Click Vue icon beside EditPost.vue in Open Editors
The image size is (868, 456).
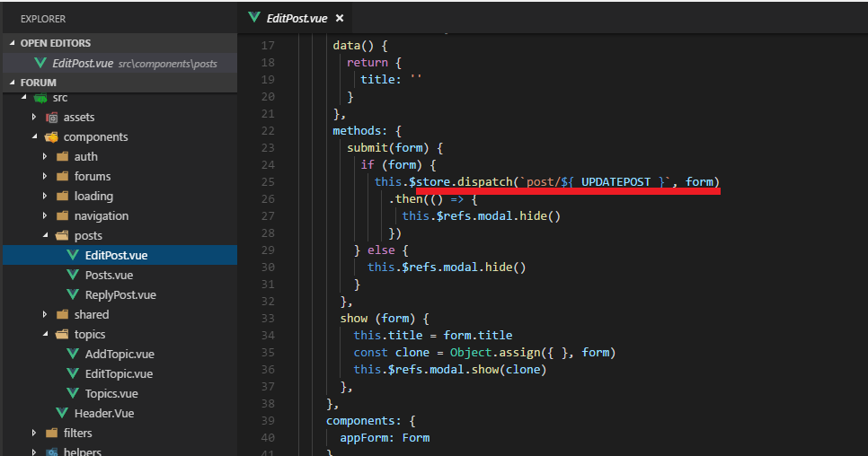pyautogui.click(x=40, y=63)
